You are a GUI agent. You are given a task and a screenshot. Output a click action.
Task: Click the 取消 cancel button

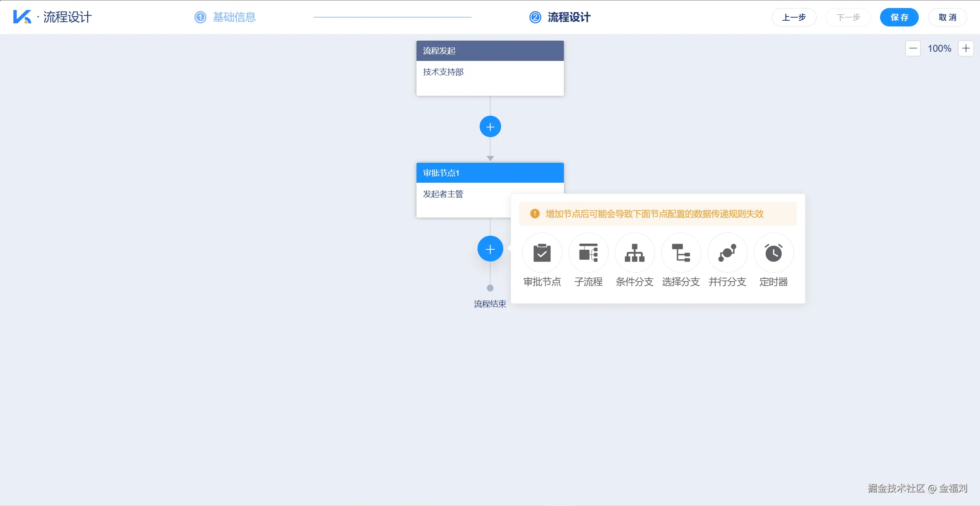coord(947,17)
